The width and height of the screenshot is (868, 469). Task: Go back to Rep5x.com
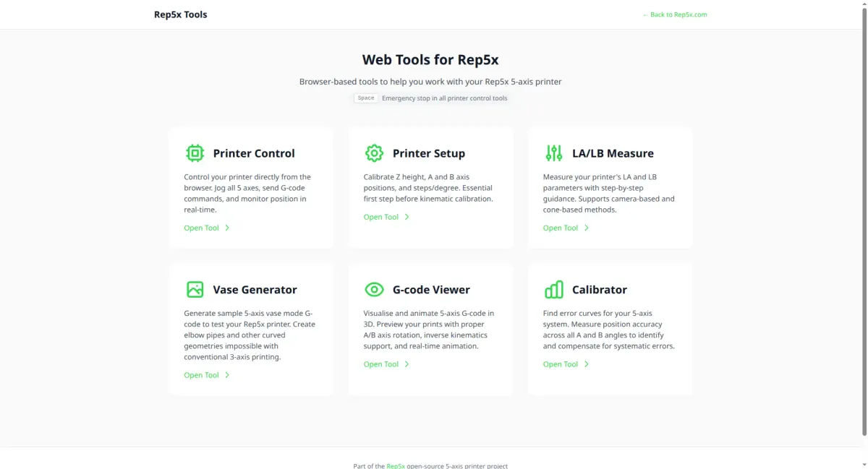coord(674,14)
